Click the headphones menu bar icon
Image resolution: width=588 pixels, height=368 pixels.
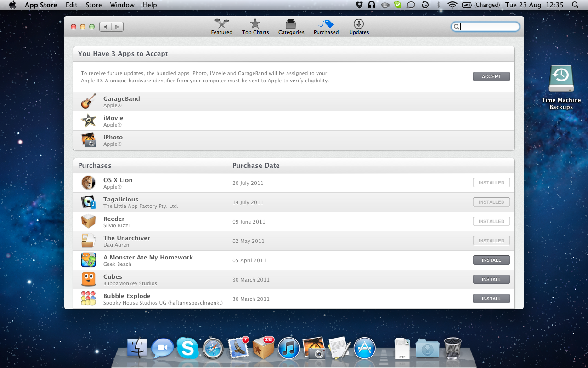[x=372, y=5]
